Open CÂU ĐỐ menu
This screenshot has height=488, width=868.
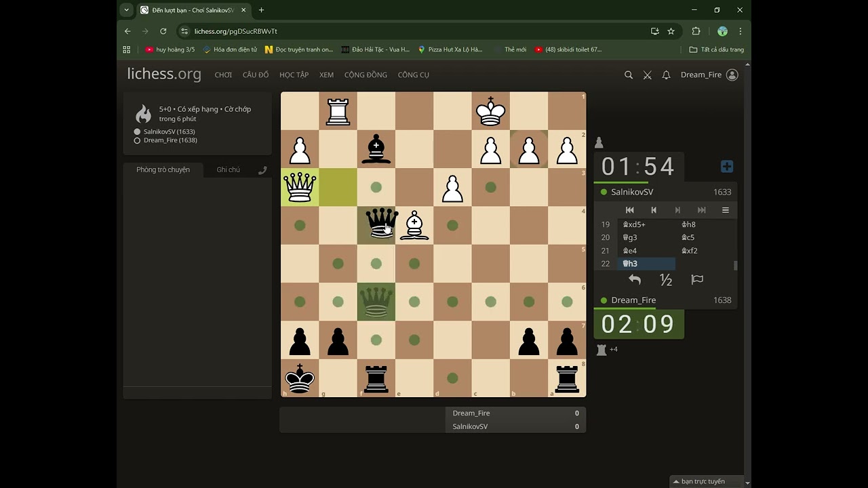point(256,75)
